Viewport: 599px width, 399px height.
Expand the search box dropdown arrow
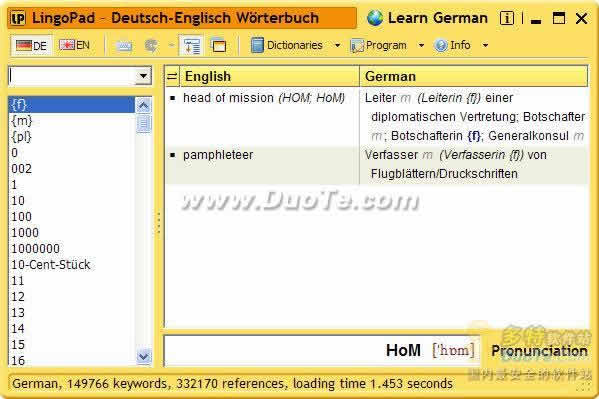coord(143,76)
